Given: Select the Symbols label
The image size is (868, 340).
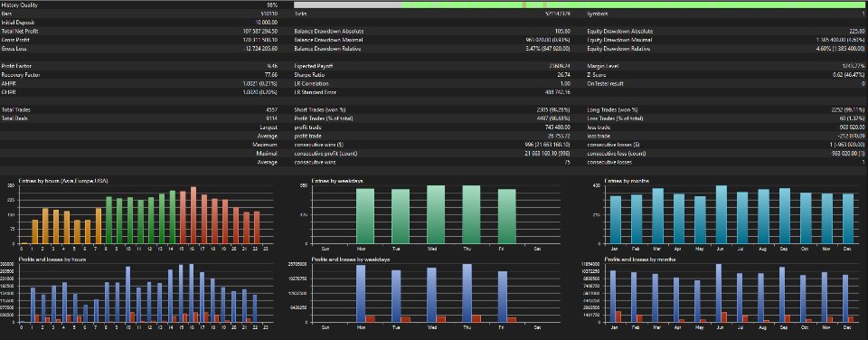Looking at the screenshot, I should point(598,14).
